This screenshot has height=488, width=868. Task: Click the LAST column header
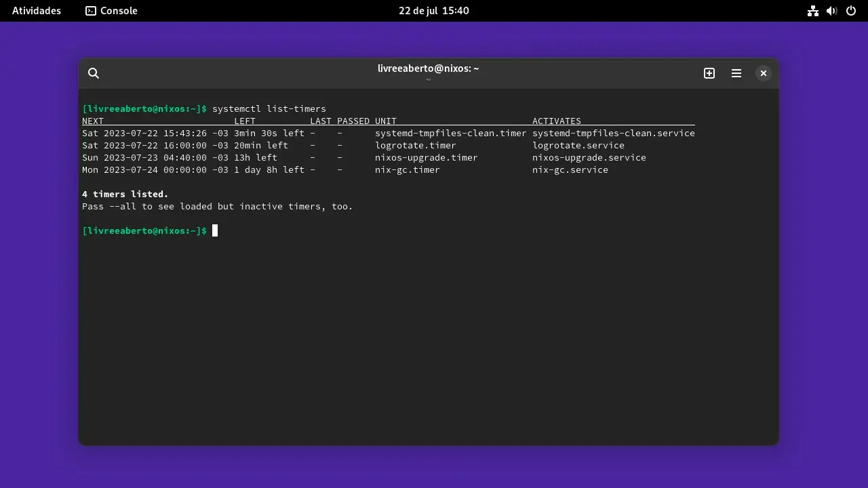coord(321,121)
